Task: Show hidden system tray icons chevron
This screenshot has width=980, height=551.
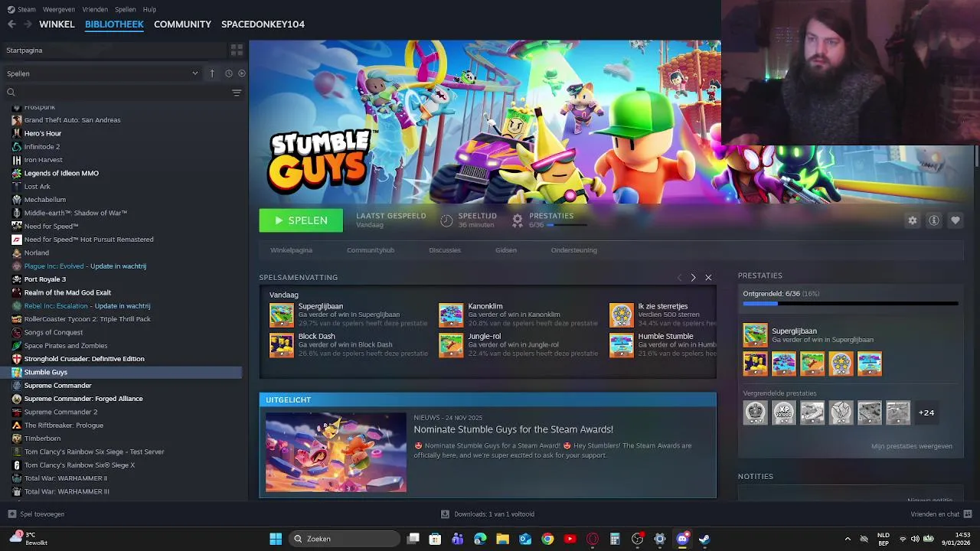Action: point(847,539)
